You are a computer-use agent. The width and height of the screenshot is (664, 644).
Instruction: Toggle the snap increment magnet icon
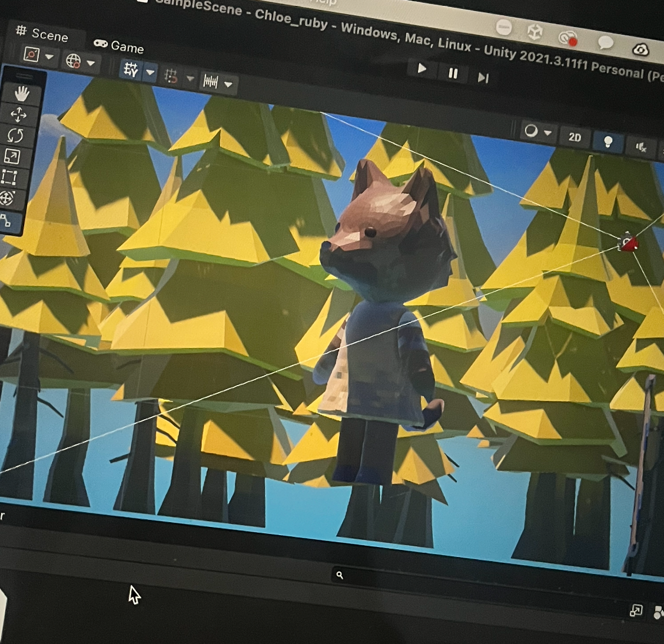(171, 76)
